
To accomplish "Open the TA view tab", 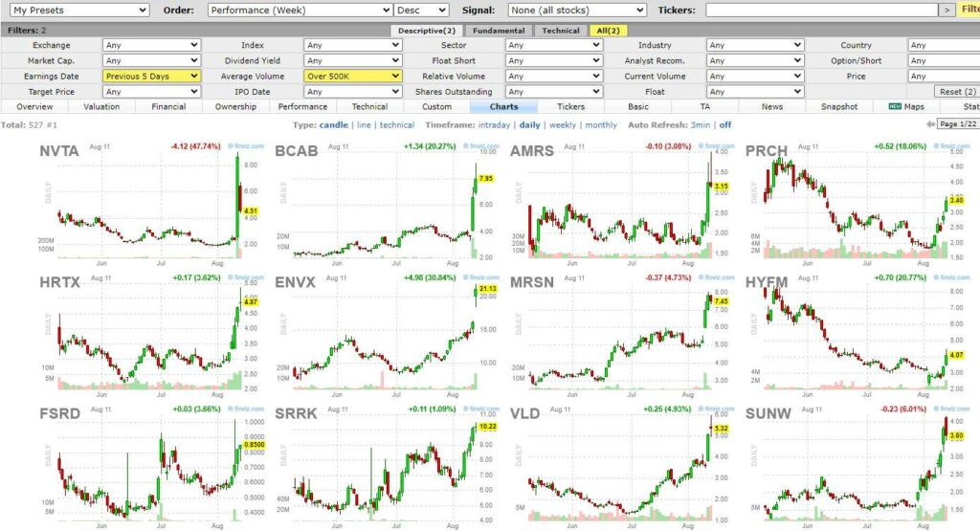I will [705, 107].
